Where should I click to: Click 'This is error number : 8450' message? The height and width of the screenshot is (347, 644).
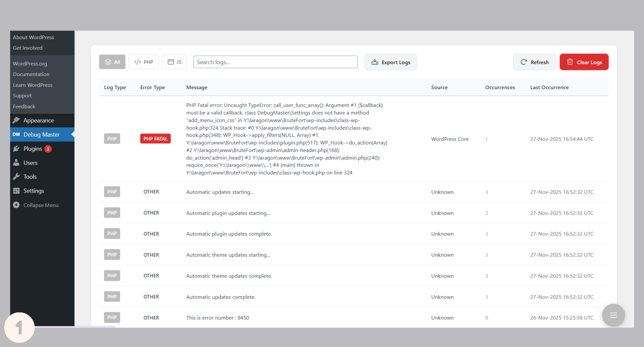pyautogui.click(x=218, y=318)
